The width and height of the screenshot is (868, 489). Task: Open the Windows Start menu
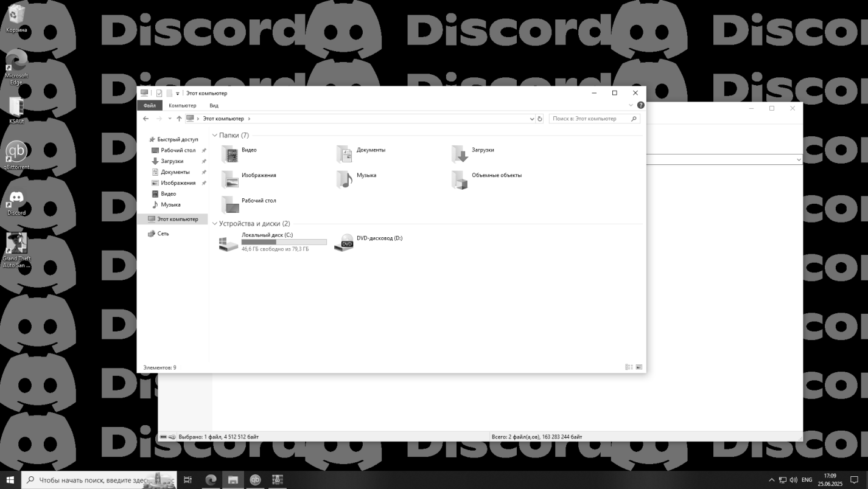coord(10,480)
